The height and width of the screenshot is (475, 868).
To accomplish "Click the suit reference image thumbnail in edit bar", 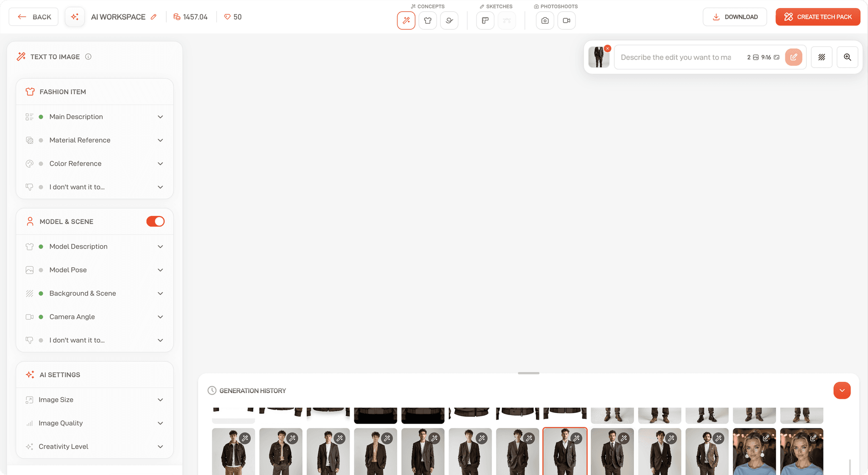I will point(598,57).
